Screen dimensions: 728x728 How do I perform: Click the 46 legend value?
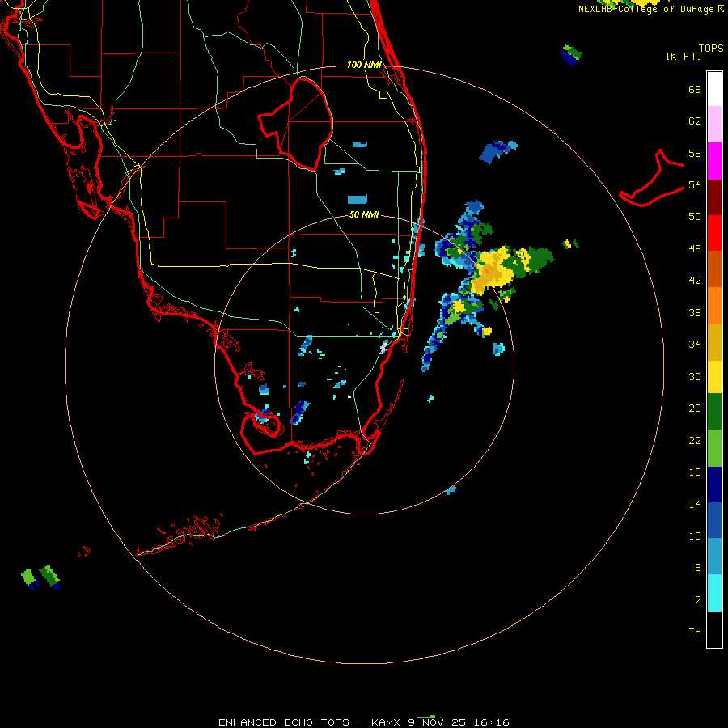coord(695,249)
